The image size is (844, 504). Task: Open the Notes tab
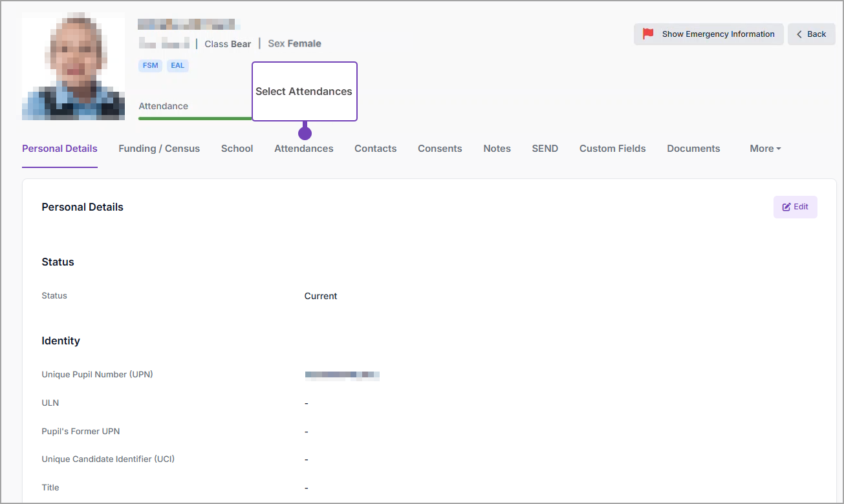pyautogui.click(x=497, y=149)
